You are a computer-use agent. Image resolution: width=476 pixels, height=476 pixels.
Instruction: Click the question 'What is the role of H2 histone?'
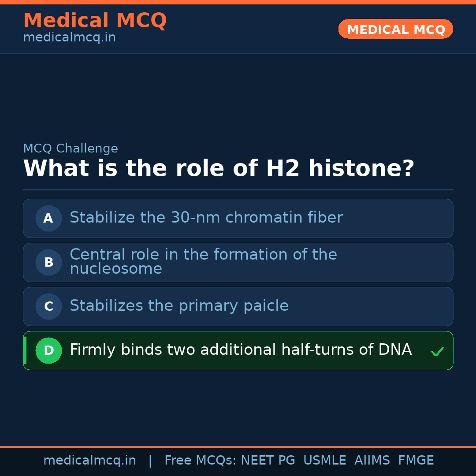pos(219,169)
